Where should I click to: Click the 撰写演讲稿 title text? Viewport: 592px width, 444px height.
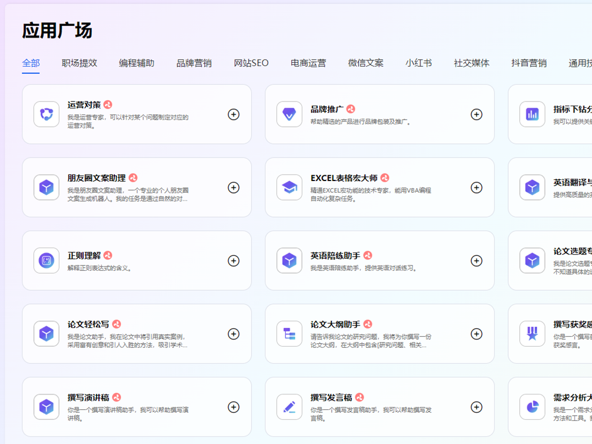(88, 398)
